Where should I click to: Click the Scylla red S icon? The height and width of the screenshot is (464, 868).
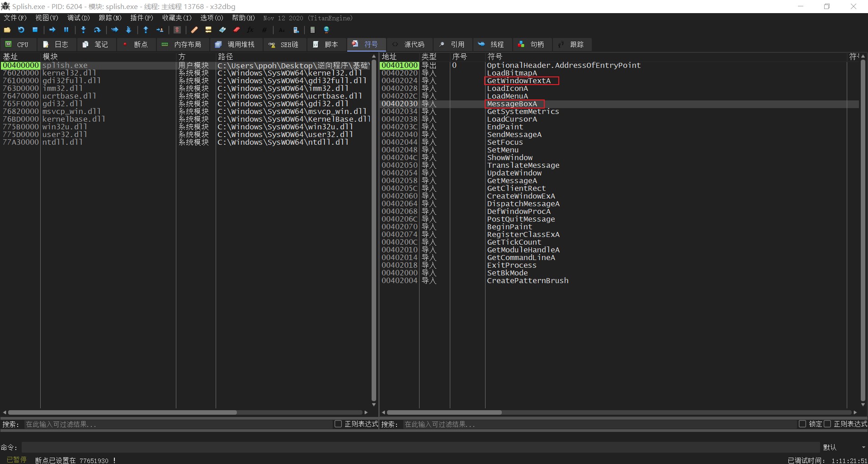(177, 30)
